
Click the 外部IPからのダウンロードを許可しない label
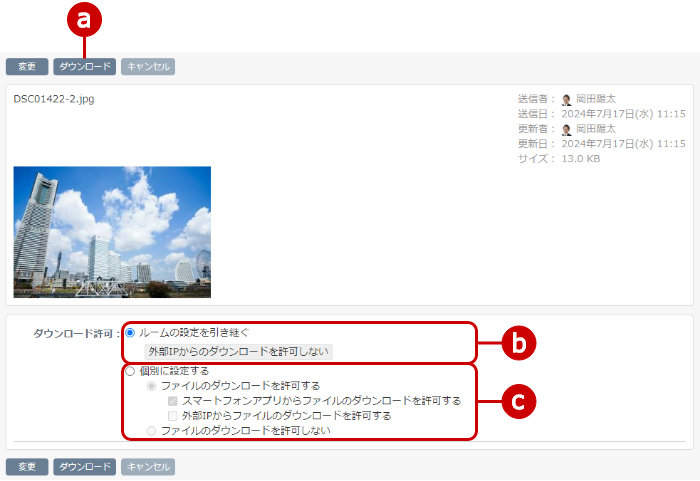238,352
